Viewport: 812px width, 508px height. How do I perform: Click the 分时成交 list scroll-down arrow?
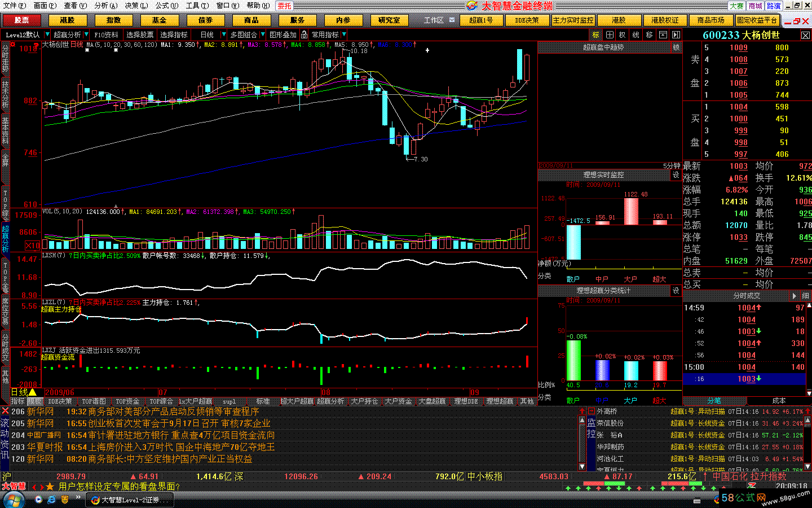(809, 393)
